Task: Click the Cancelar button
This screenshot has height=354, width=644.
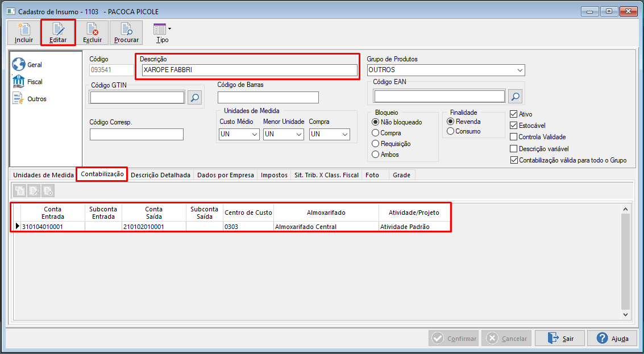Action: [x=507, y=339]
